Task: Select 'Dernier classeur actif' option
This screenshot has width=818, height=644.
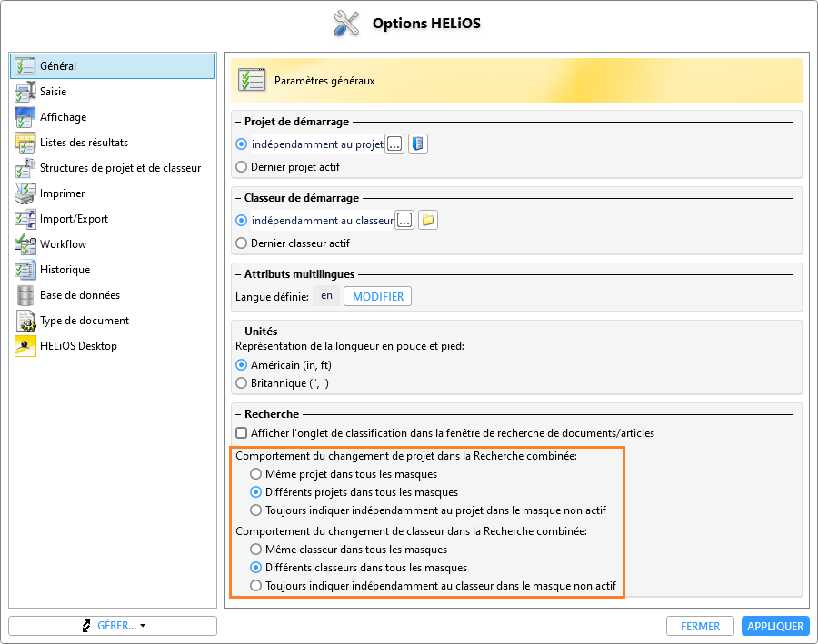Action: (241, 243)
